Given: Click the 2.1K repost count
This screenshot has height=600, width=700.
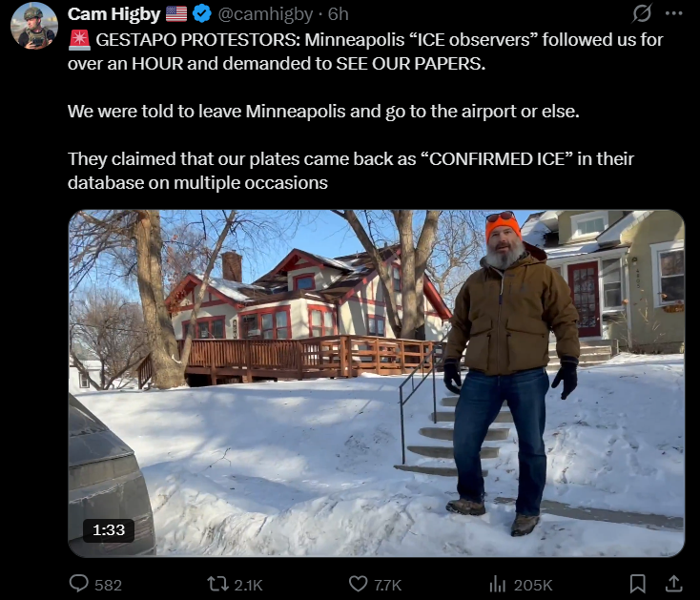Looking at the screenshot, I should click(x=248, y=585).
